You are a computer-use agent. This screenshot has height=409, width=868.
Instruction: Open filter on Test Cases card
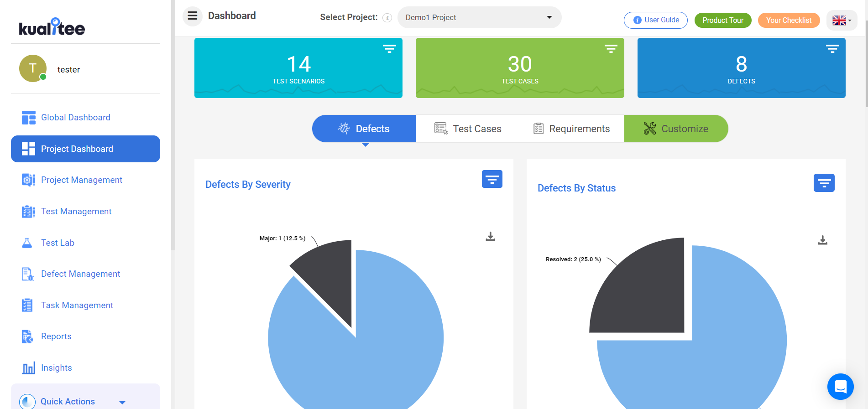[611, 49]
